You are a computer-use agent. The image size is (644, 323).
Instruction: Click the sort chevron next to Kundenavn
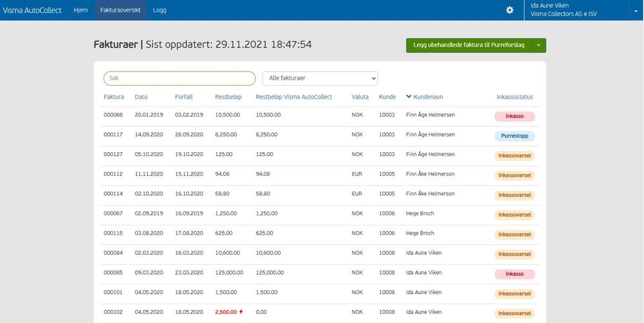tap(409, 97)
